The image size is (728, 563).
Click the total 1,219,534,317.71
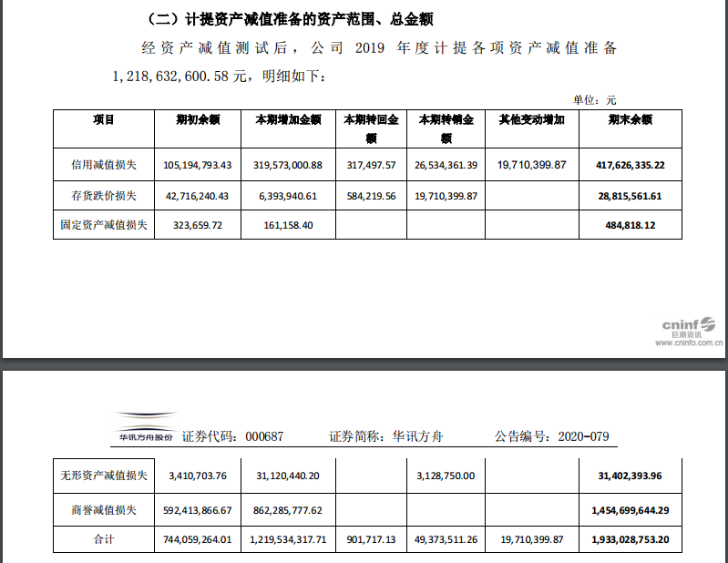tap(288, 540)
